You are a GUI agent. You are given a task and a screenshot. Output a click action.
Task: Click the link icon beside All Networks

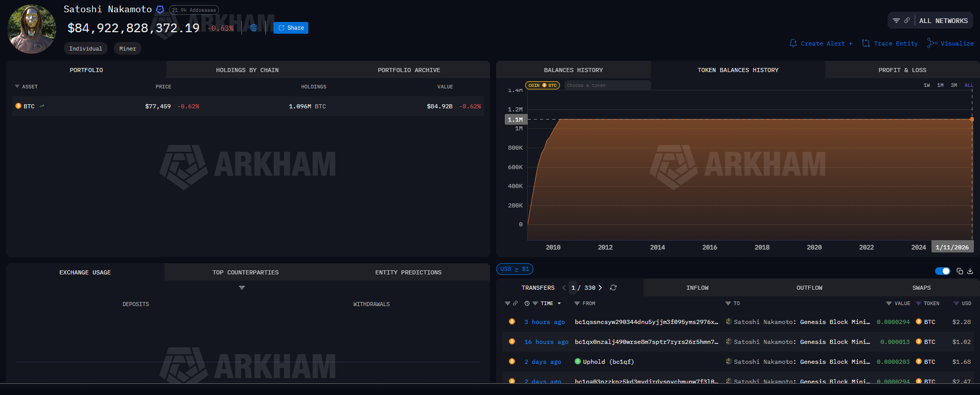click(907, 20)
